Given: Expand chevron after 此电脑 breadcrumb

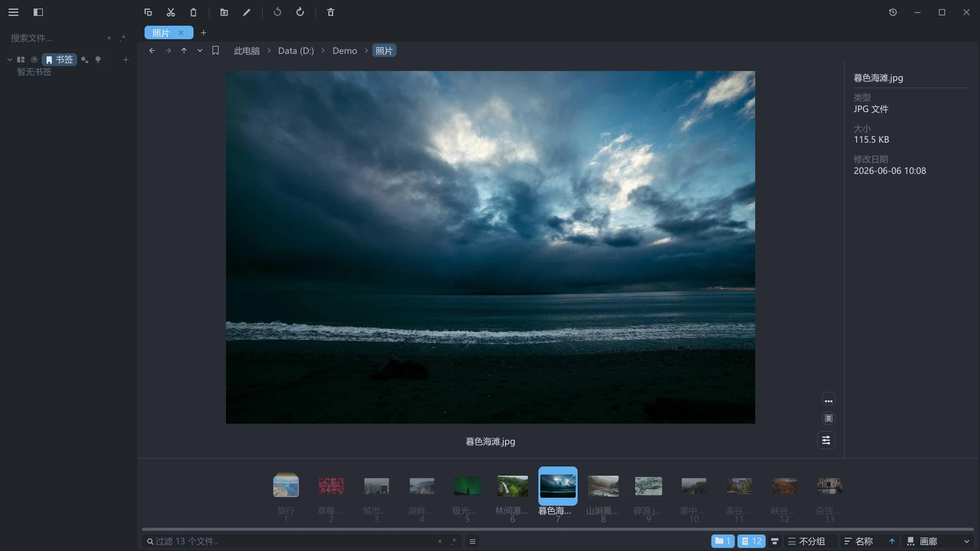Looking at the screenshot, I should tap(269, 51).
